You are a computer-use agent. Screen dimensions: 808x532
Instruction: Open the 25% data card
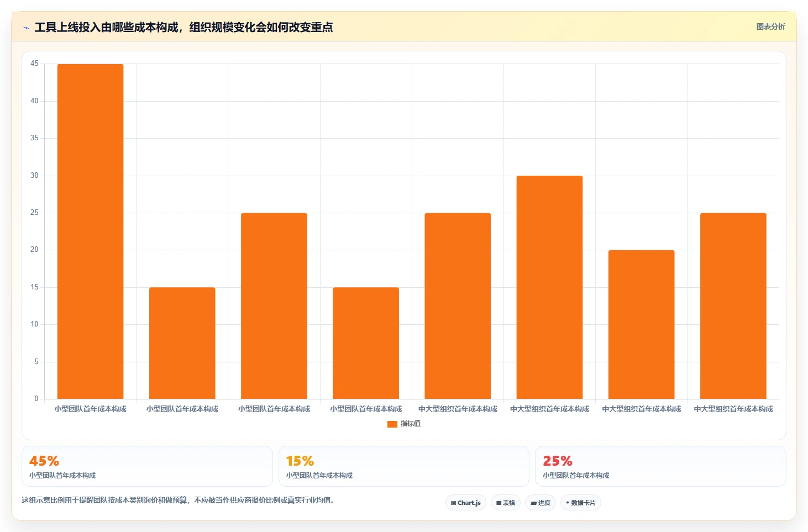click(x=660, y=466)
